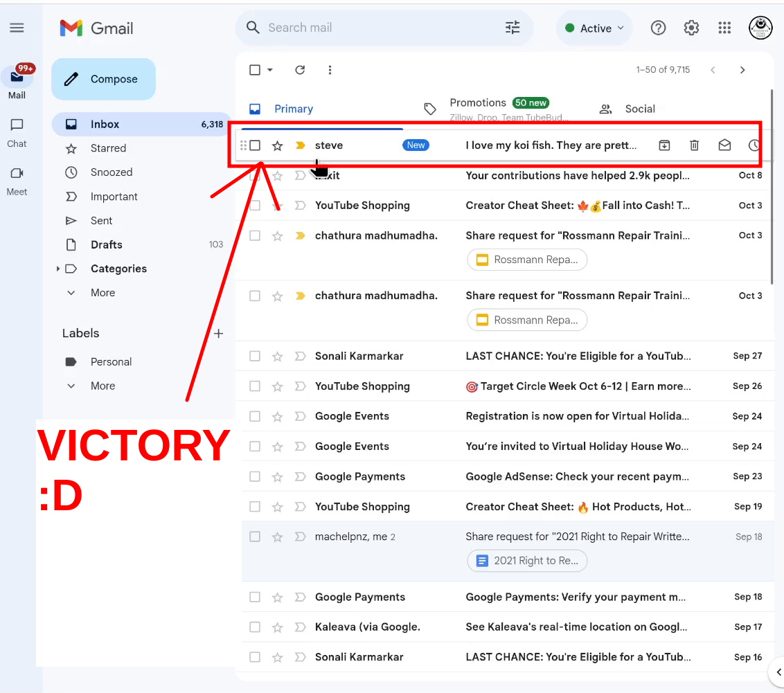The width and height of the screenshot is (784, 693).
Task: Open the Rossmann Repa... attachment chip from first chathura email
Action: click(527, 260)
